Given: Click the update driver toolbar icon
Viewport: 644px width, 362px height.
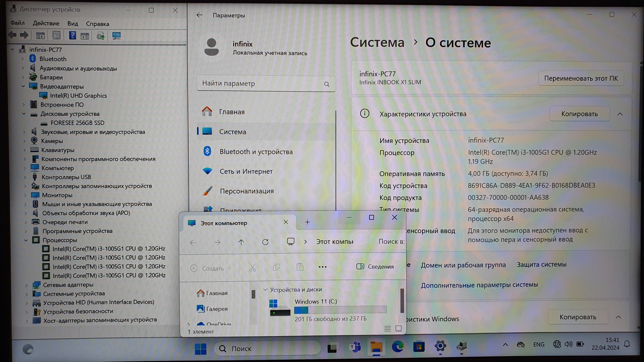Looking at the screenshot, I should coord(101,36).
